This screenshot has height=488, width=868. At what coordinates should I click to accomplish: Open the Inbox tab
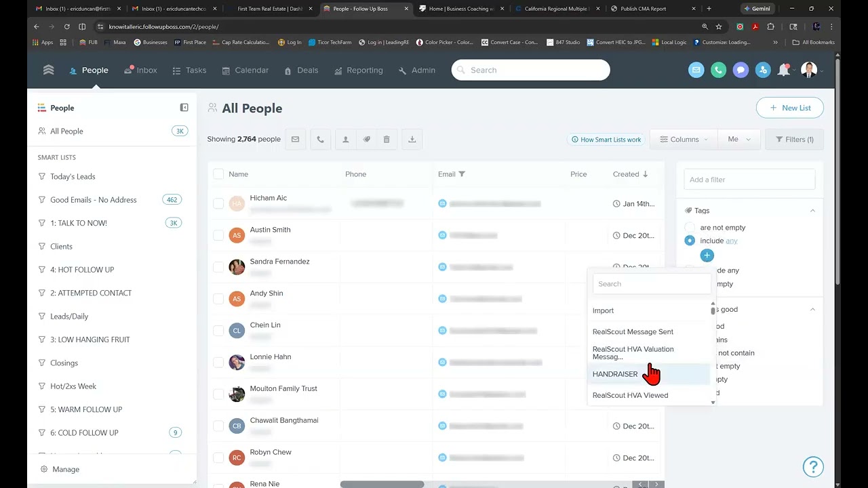[x=140, y=70]
